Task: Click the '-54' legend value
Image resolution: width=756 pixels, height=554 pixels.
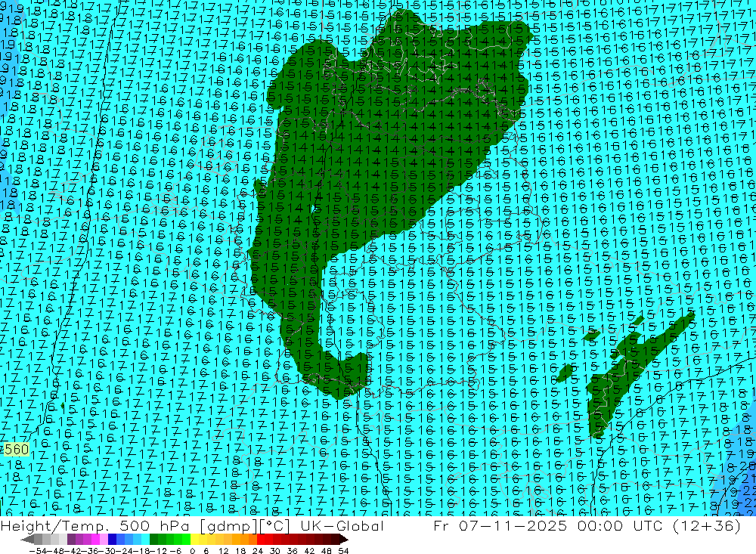Action: click(38, 551)
